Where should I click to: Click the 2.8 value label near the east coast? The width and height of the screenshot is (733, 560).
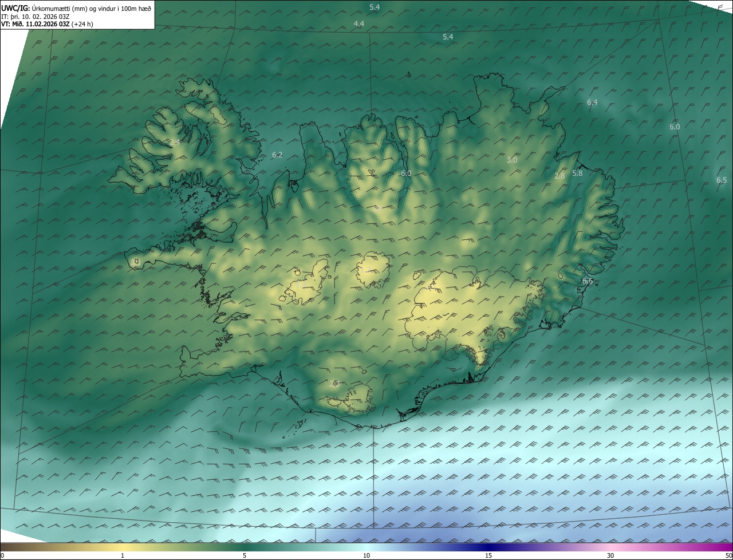559,176
